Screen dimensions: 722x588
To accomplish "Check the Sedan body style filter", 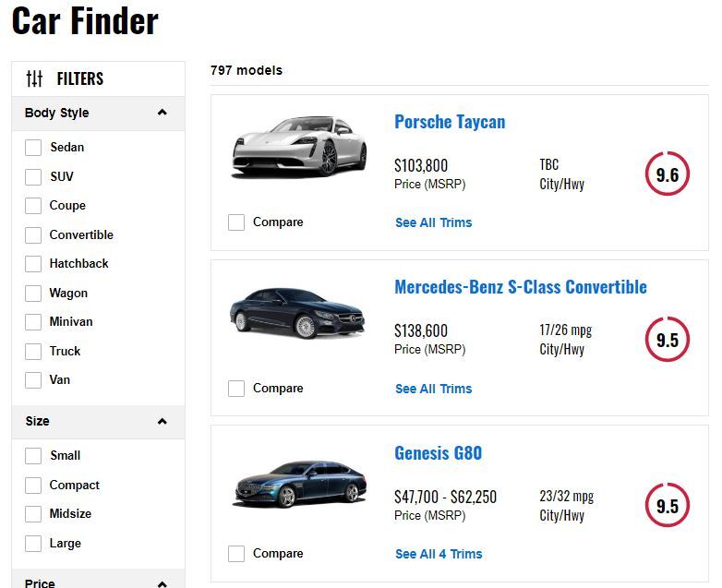I will click(33, 148).
